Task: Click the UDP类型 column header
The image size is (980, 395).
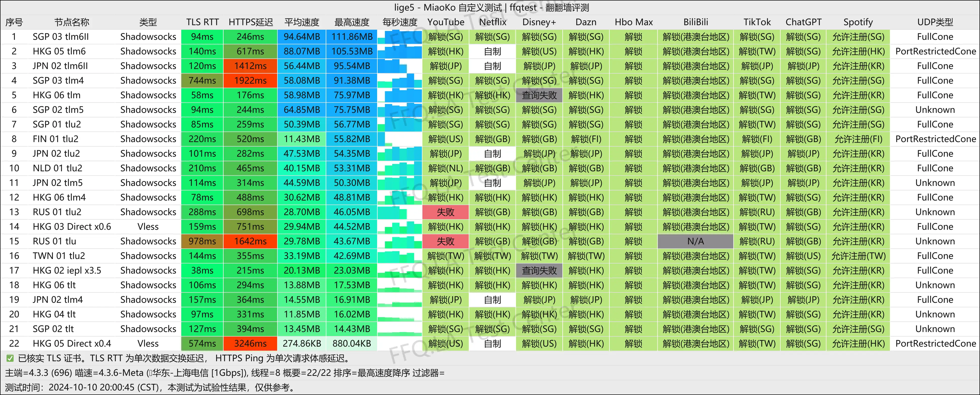Action: point(935,22)
